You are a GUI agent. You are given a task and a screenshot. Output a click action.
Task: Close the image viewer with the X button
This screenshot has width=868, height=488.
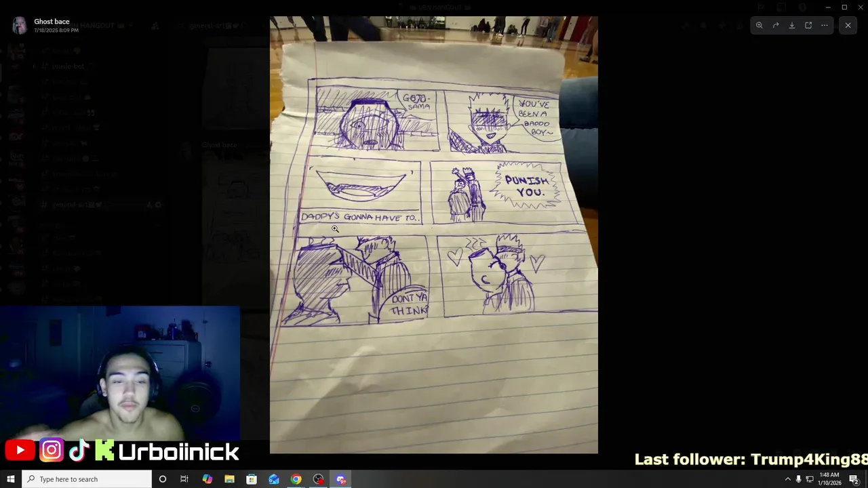point(848,25)
